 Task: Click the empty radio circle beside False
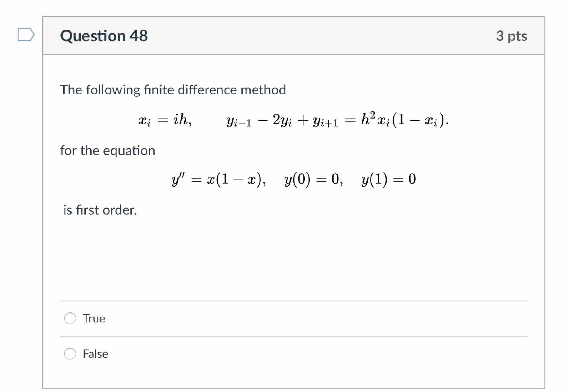70,354
